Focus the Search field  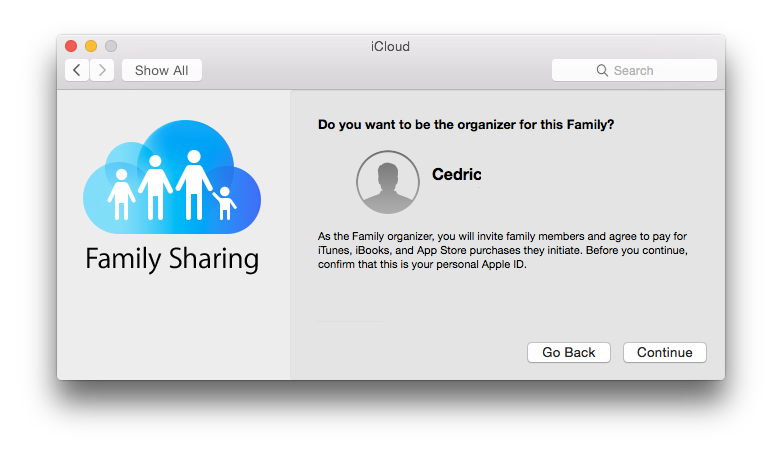(x=634, y=70)
